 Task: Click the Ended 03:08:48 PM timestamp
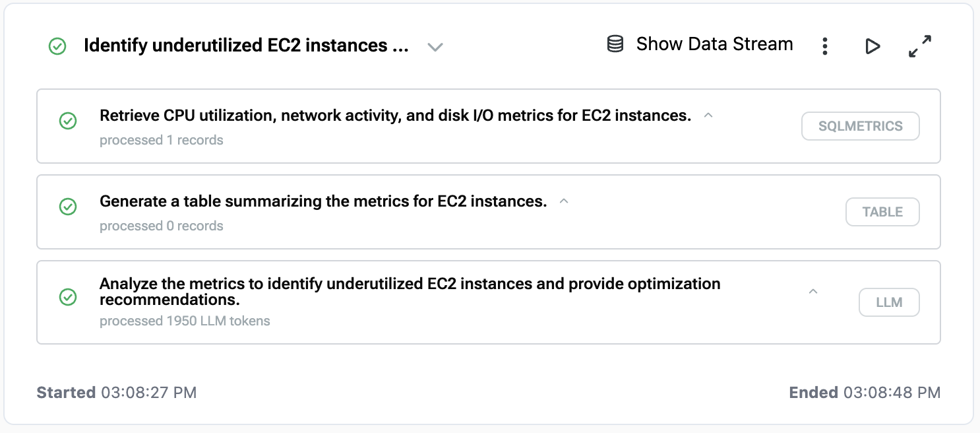(x=865, y=393)
